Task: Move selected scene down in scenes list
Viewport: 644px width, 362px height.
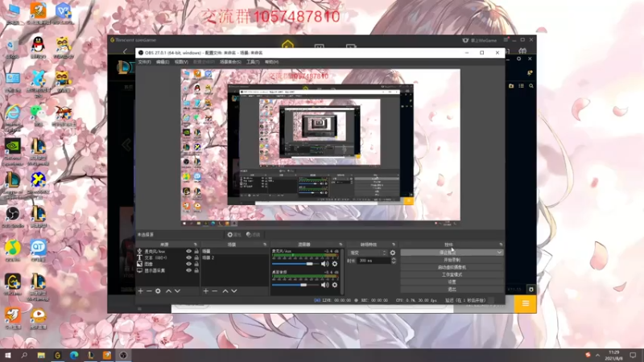Action: pyautogui.click(x=234, y=291)
